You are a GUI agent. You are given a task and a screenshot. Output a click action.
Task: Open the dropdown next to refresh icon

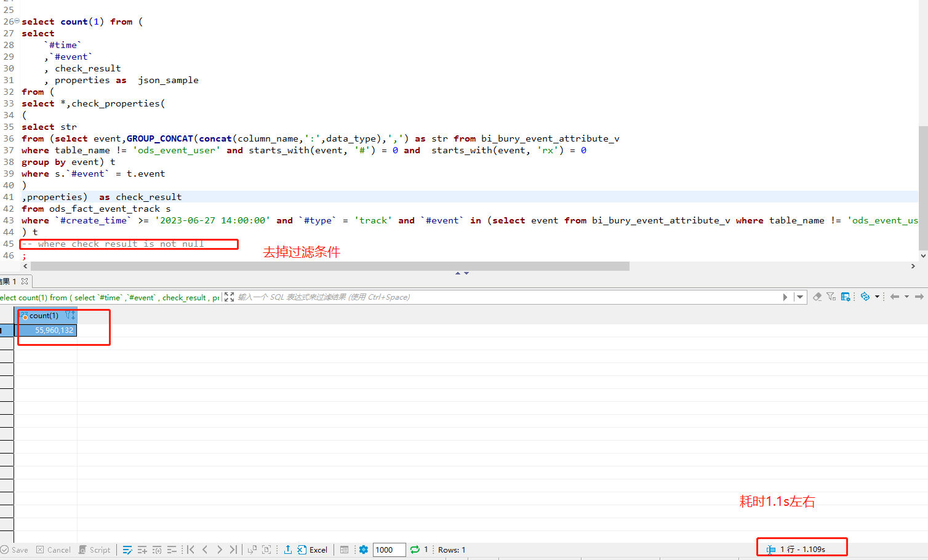coord(877,297)
